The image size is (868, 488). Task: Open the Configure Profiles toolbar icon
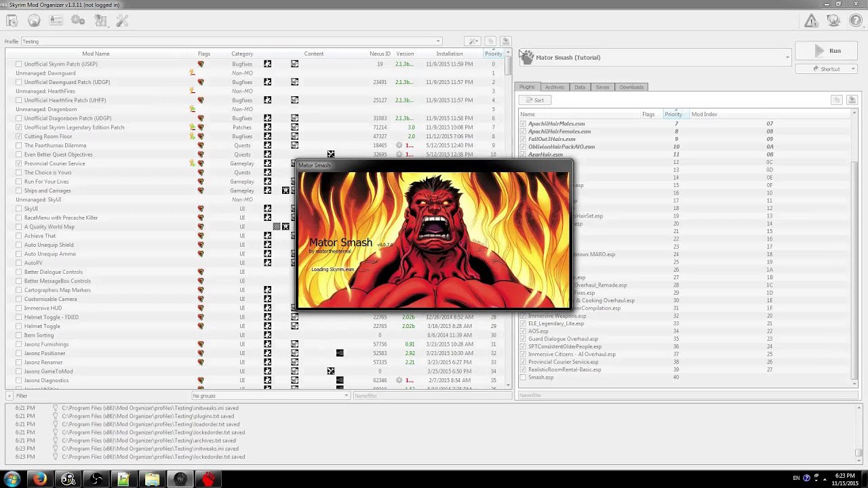56,21
